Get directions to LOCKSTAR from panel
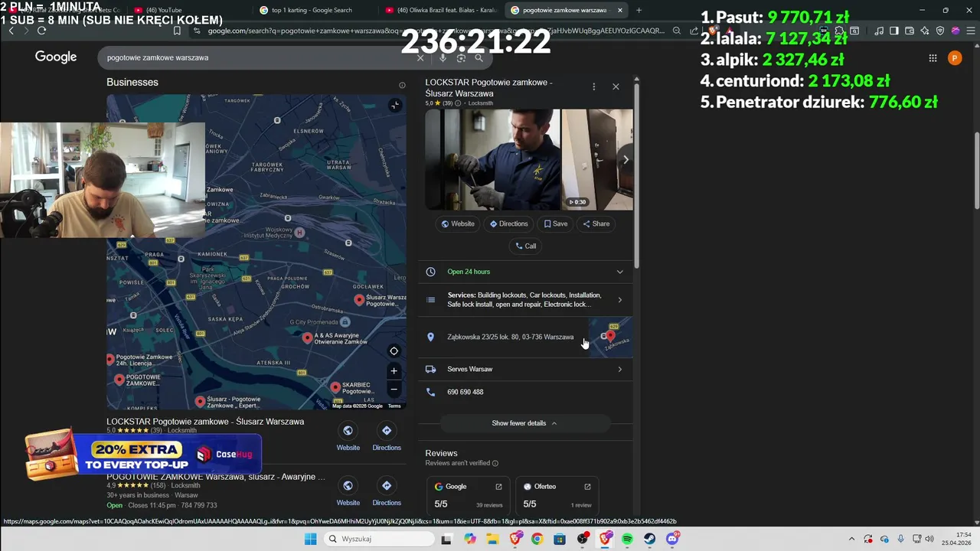 (x=508, y=224)
